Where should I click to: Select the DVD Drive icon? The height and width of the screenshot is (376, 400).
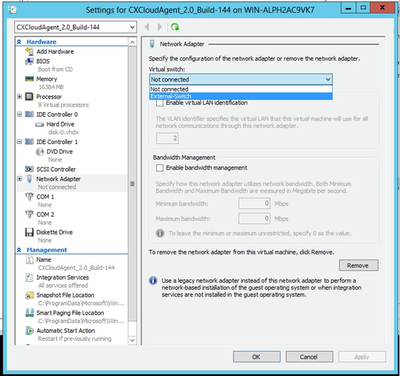pyautogui.click(x=40, y=152)
